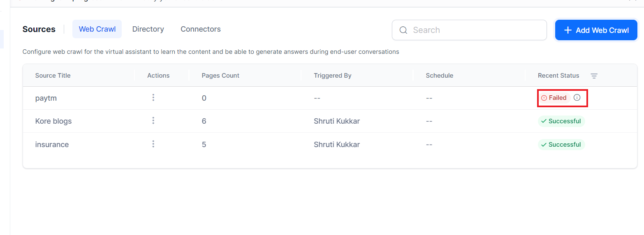Image resolution: width=644 pixels, height=235 pixels.
Task: Open the Kore blogs source row
Action: [x=53, y=121]
